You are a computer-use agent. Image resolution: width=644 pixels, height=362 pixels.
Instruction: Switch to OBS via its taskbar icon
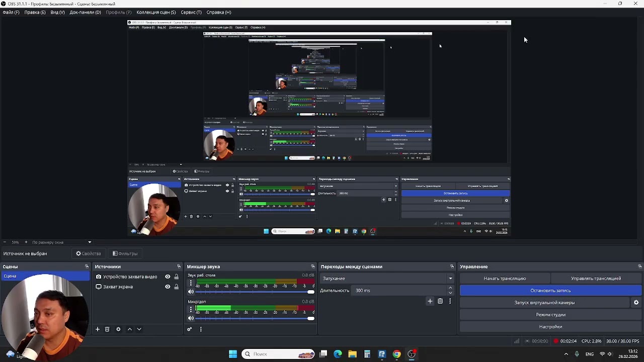tap(412, 354)
